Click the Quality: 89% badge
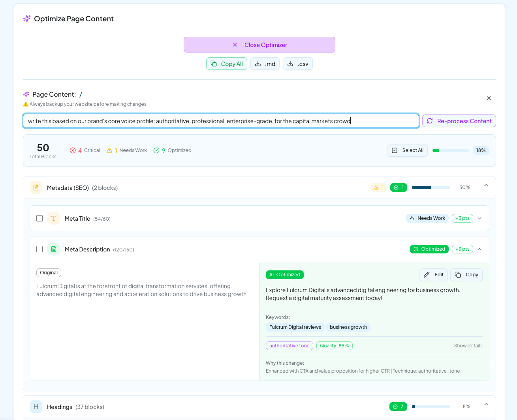 point(335,346)
